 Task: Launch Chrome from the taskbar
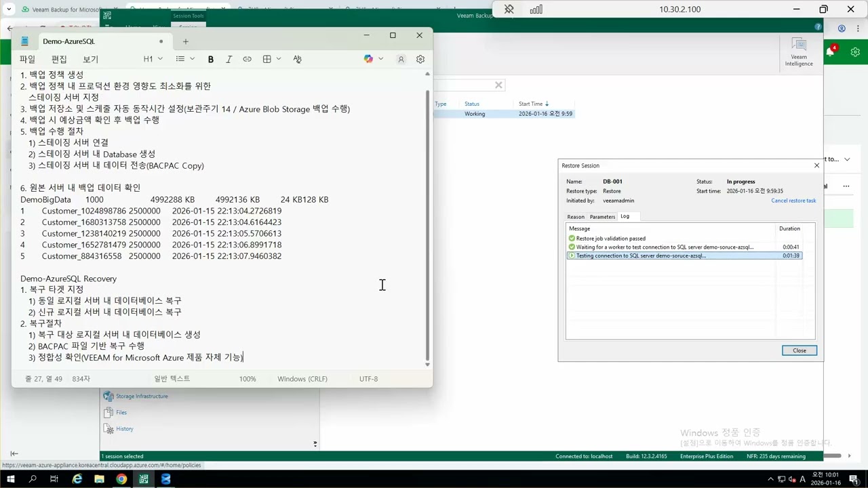click(121, 479)
